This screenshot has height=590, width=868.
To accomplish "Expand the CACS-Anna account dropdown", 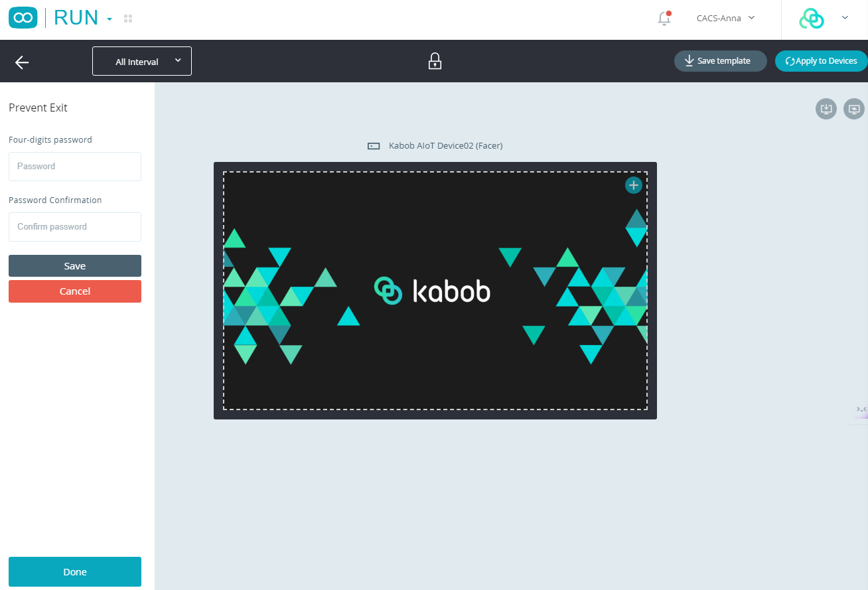I will tap(725, 18).
